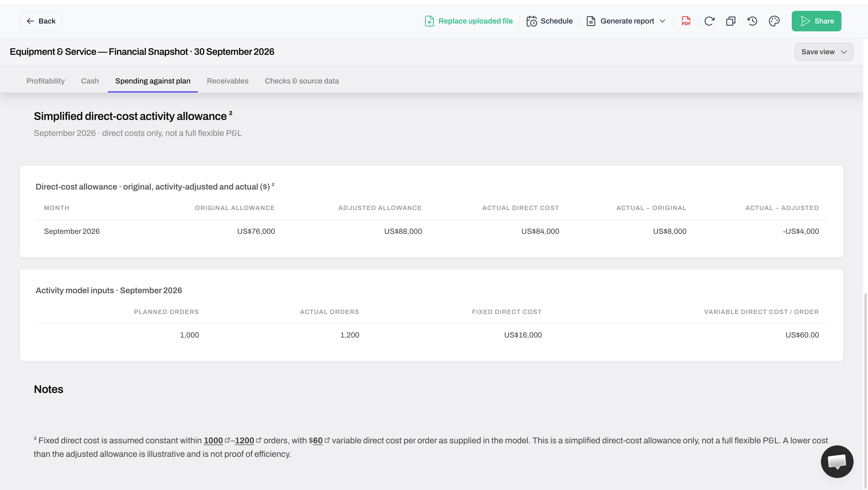The width and height of the screenshot is (868, 490).
Task: Open the Checks & source data tab
Action: [x=302, y=81]
